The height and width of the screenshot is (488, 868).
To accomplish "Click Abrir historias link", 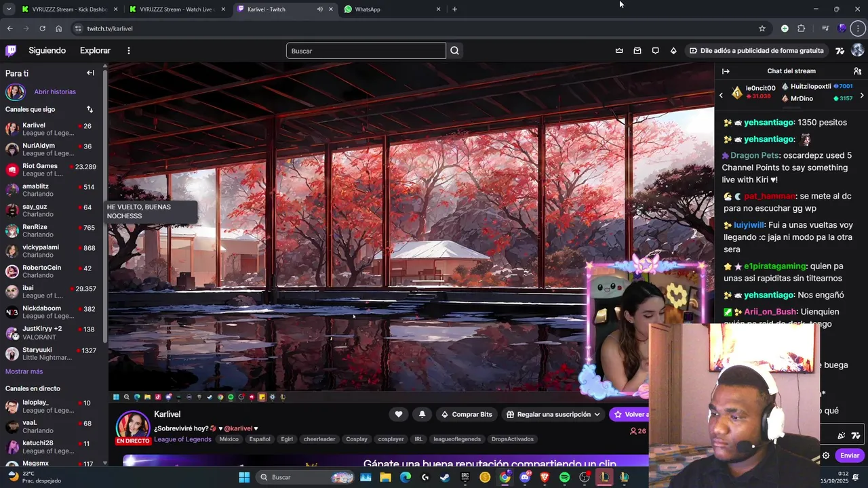I will pos(55,91).
